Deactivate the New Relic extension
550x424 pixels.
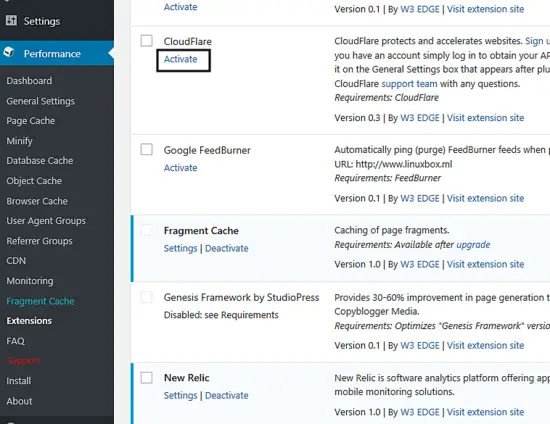227,396
